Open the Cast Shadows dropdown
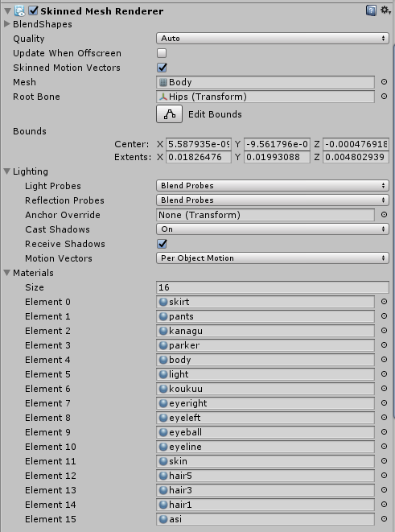The height and width of the screenshot is (532, 395). click(273, 229)
